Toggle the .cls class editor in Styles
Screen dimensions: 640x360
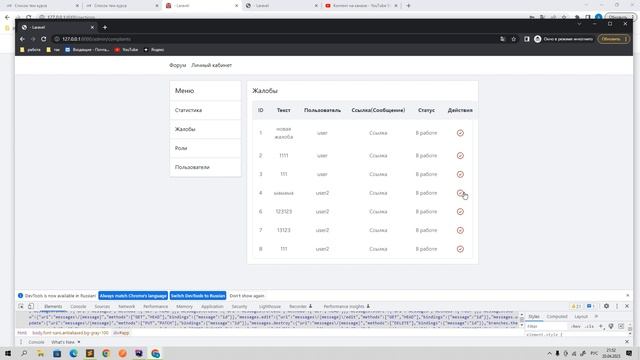pos(589,326)
